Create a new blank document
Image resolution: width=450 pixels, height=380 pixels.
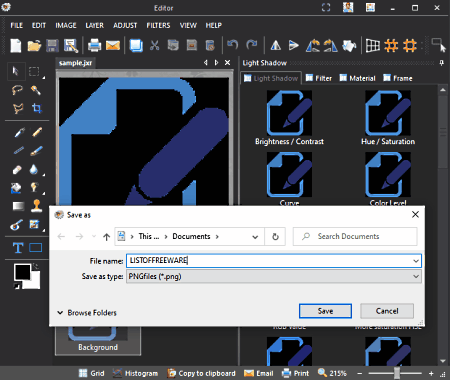(16, 45)
